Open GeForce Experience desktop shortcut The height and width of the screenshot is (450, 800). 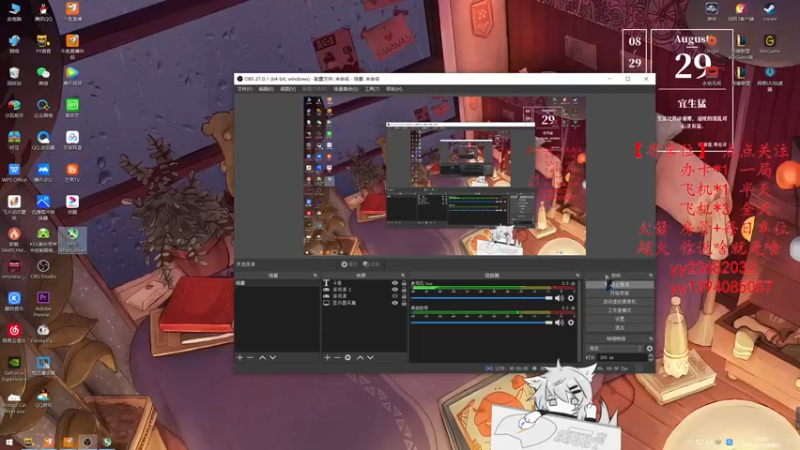click(14, 368)
